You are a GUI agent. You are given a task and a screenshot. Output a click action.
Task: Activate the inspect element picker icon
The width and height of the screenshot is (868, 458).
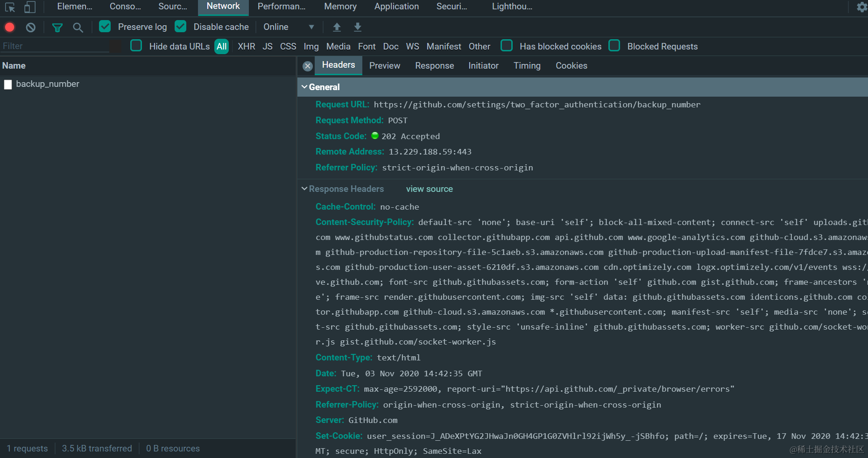pyautogui.click(x=10, y=7)
